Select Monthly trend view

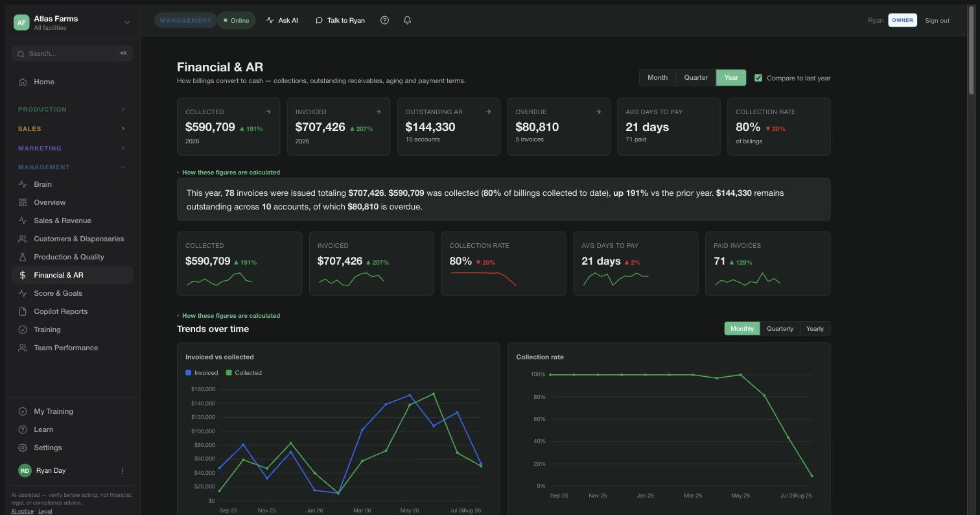[x=742, y=329]
